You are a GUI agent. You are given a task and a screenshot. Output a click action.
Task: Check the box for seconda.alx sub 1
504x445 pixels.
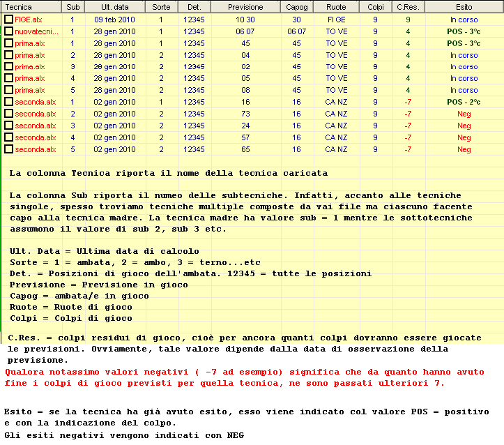(8, 102)
